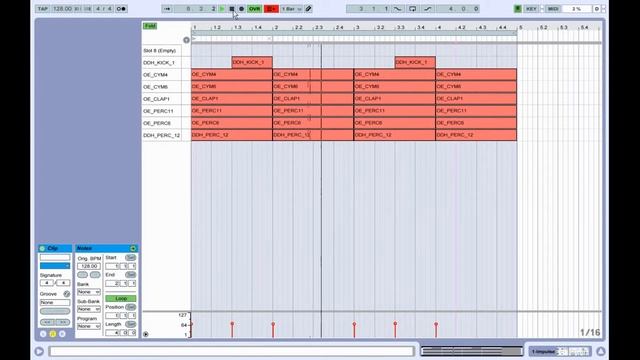Toggle the punch-out switch
This screenshot has width=640, height=360.
pos(427,9)
